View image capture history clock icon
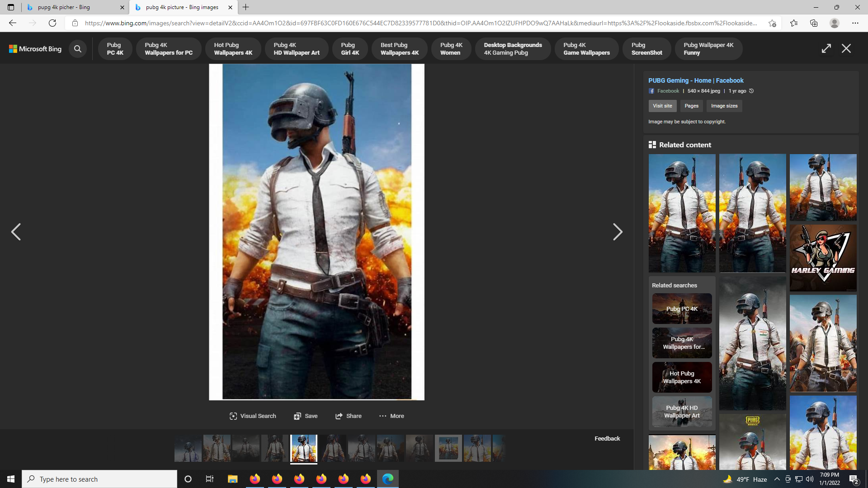The height and width of the screenshot is (488, 868). point(751,91)
